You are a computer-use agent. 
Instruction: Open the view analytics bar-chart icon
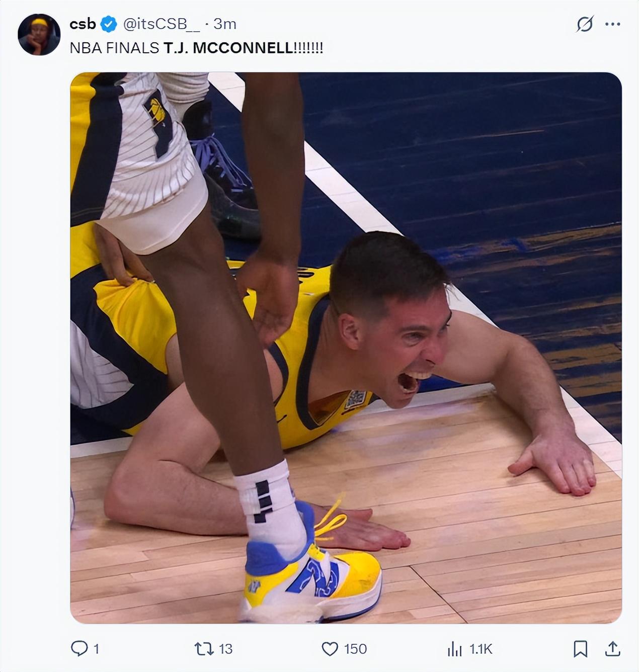(x=454, y=649)
